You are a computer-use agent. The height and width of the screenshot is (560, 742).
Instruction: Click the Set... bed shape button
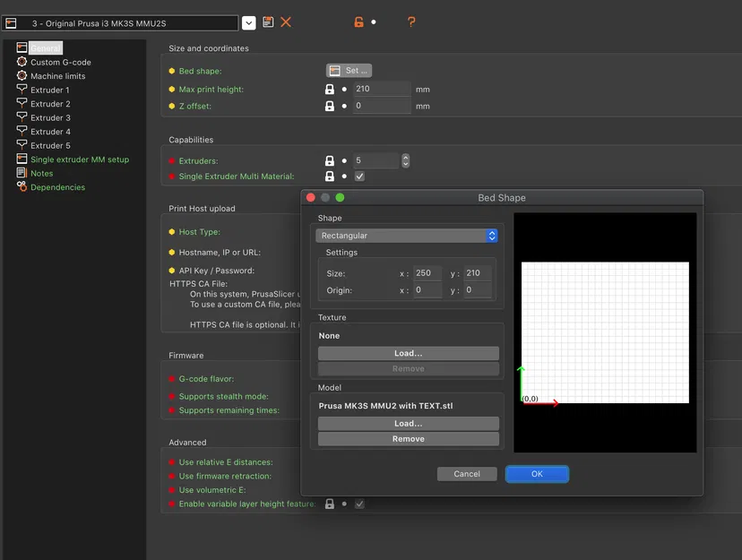point(349,71)
